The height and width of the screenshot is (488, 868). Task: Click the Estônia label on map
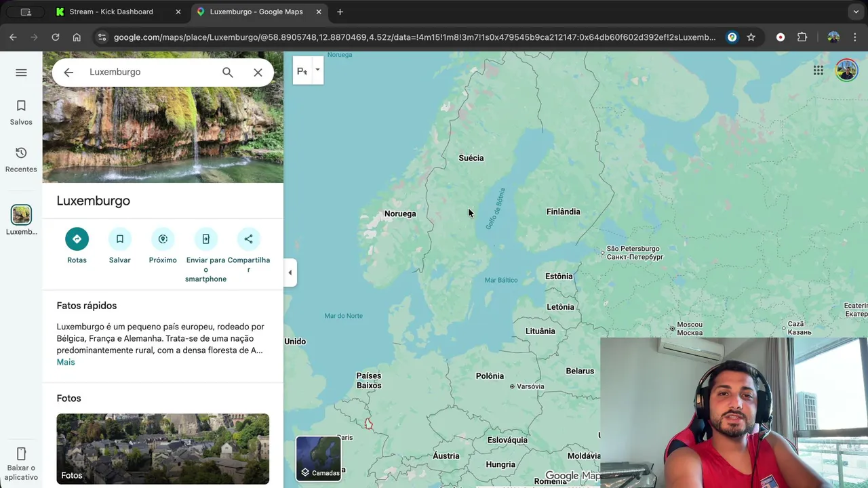(559, 276)
